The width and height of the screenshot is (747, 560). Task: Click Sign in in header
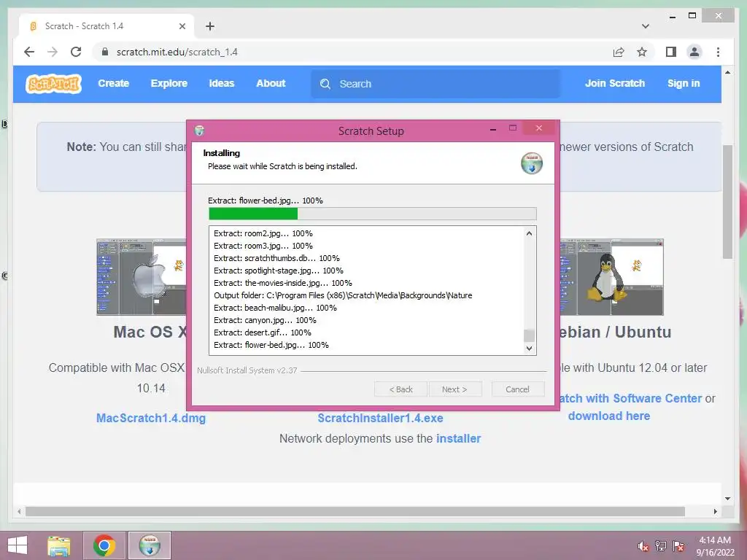[683, 83]
